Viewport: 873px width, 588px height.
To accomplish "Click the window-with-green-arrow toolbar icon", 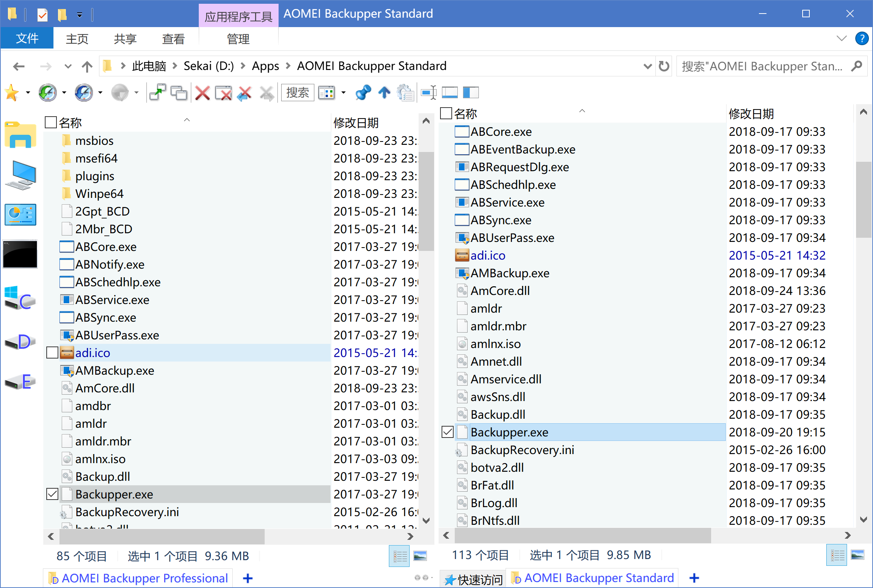I will pos(157,93).
